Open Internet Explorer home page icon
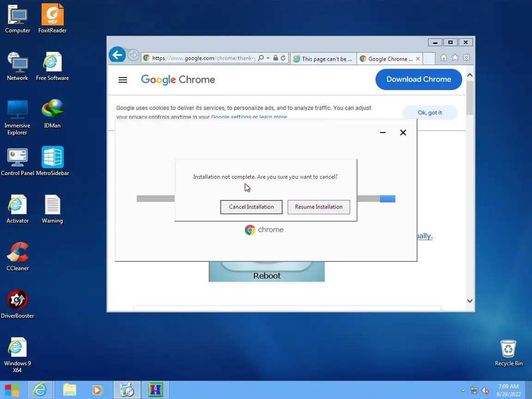 [443, 58]
